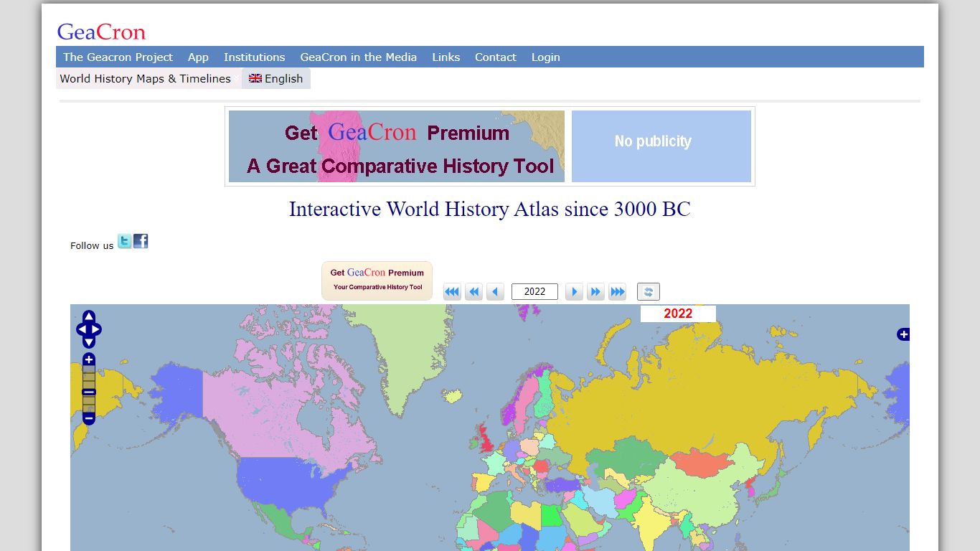Open the Contact menu item
980x551 pixels.
click(x=495, y=57)
